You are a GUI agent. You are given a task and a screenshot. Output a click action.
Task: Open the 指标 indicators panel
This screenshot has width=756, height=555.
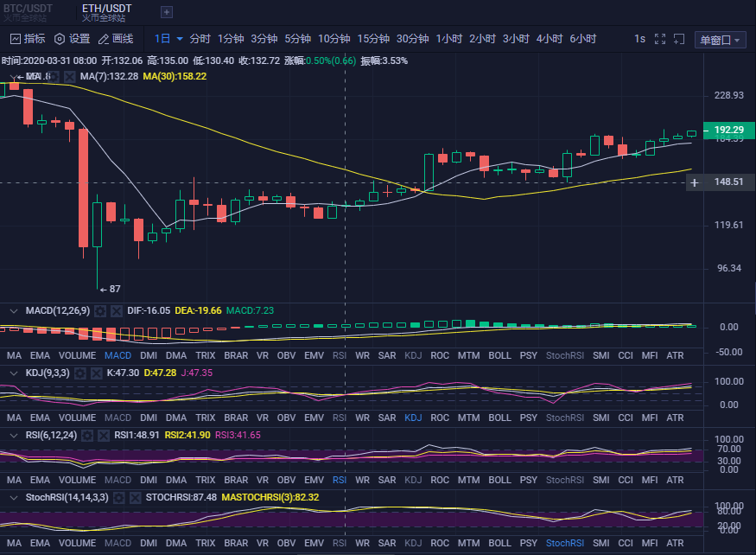[x=30, y=38]
